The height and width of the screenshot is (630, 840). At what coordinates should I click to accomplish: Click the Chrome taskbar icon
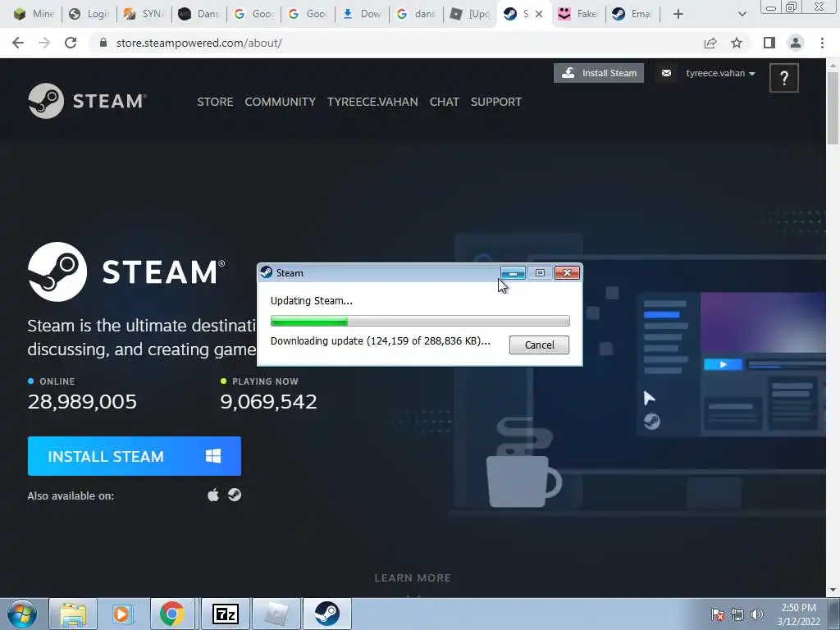172,614
